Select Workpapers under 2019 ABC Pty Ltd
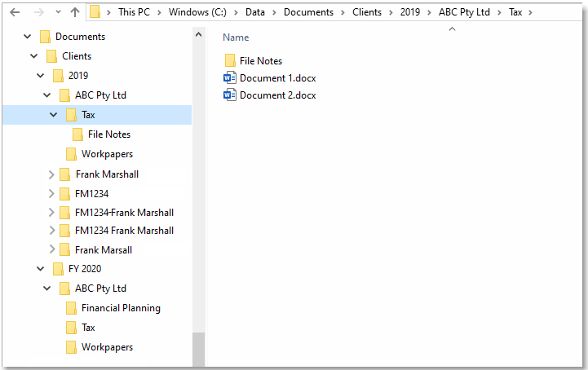588x370 pixels. click(108, 154)
